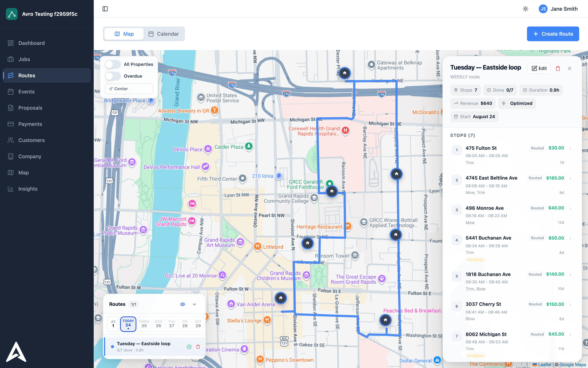Expand stop 475 Fulton St chevron
The height and width of the screenshot is (368, 588).
(570, 148)
